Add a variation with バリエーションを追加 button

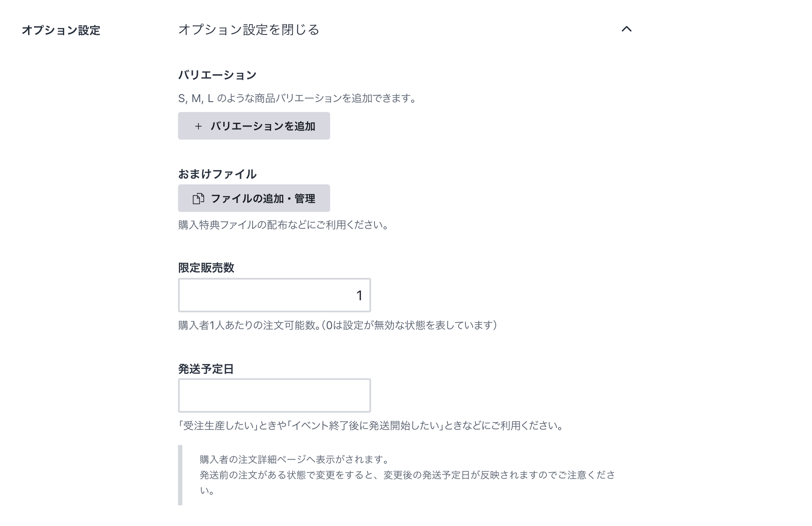click(x=254, y=126)
